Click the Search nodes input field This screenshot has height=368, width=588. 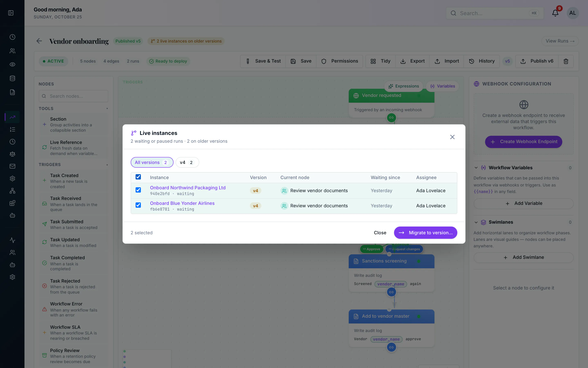pyautogui.click(x=73, y=96)
